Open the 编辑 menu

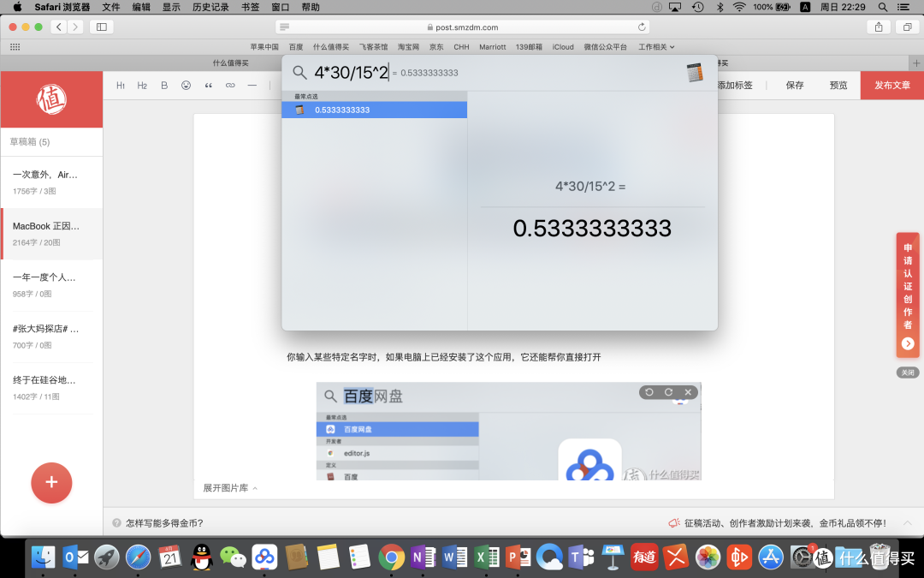pos(141,7)
